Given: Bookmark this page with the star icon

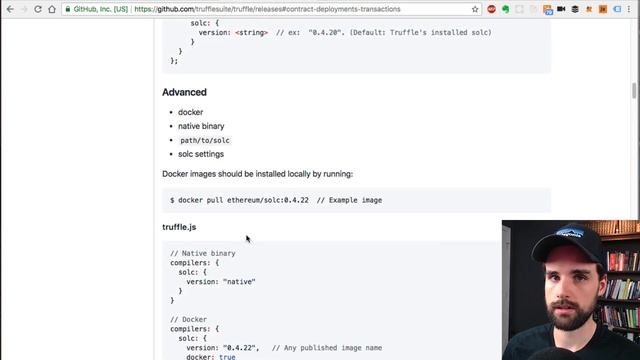Looking at the screenshot, I should pyautogui.click(x=475, y=9).
